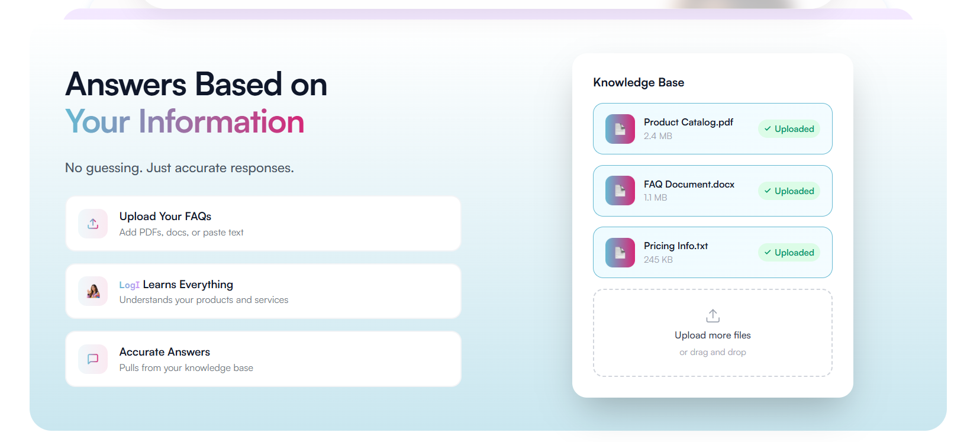Click the Upload more files text

click(713, 335)
